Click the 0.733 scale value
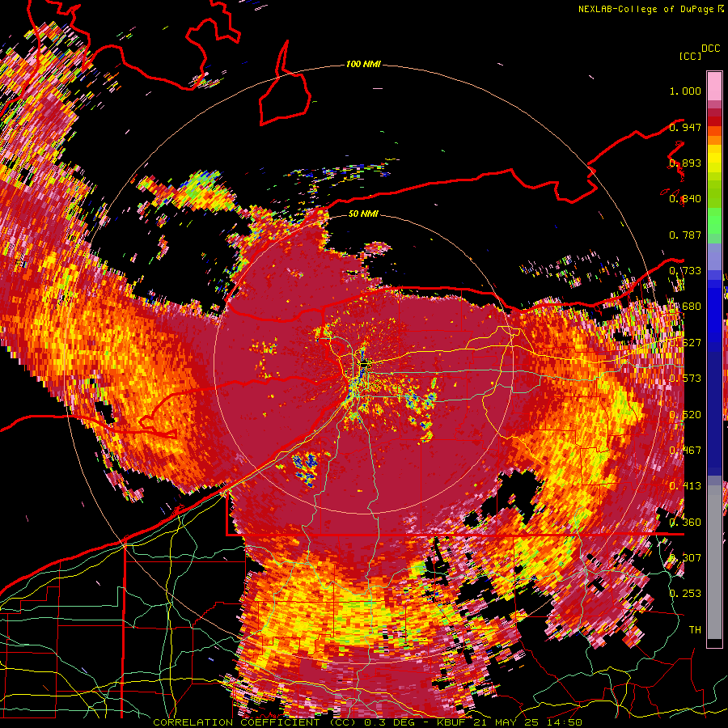 tap(685, 271)
